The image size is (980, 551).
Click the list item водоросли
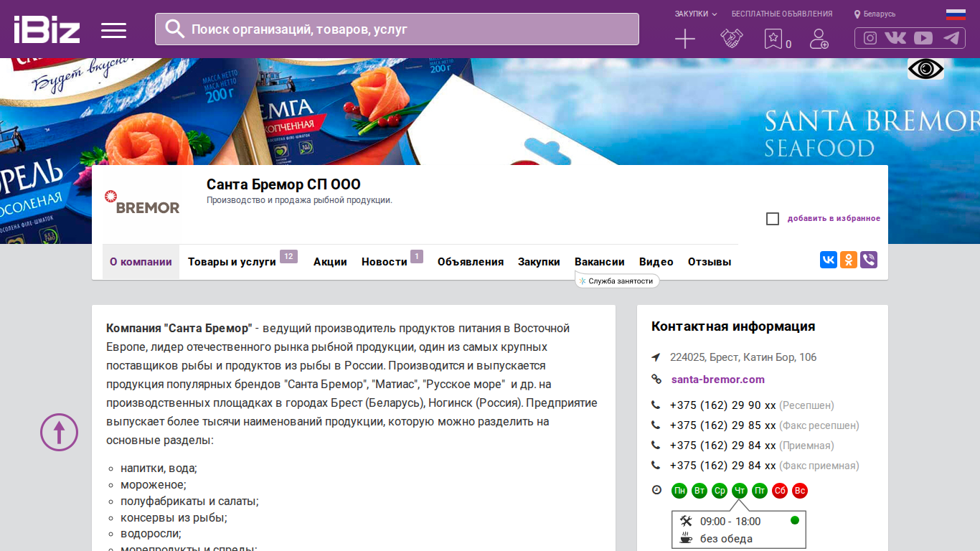(x=151, y=534)
